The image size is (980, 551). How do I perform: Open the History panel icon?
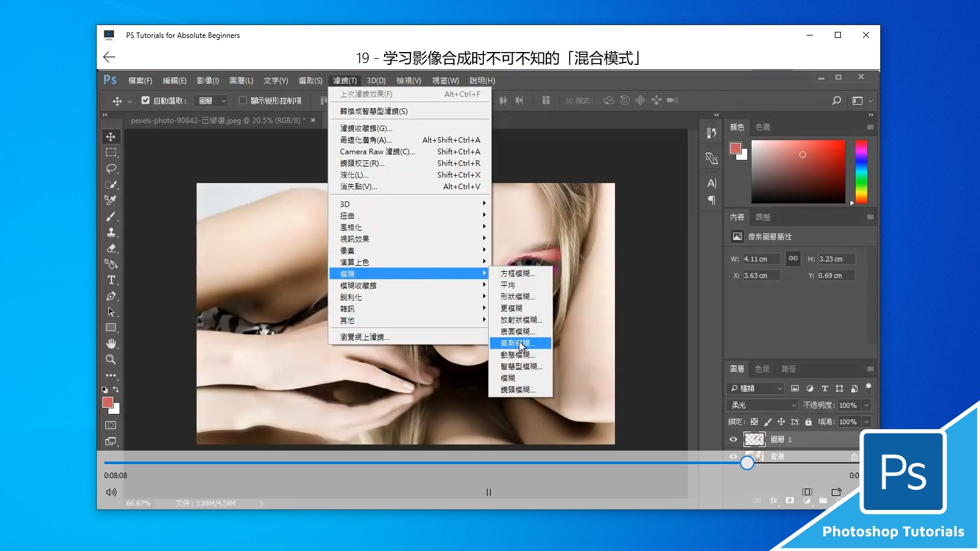tap(711, 133)
